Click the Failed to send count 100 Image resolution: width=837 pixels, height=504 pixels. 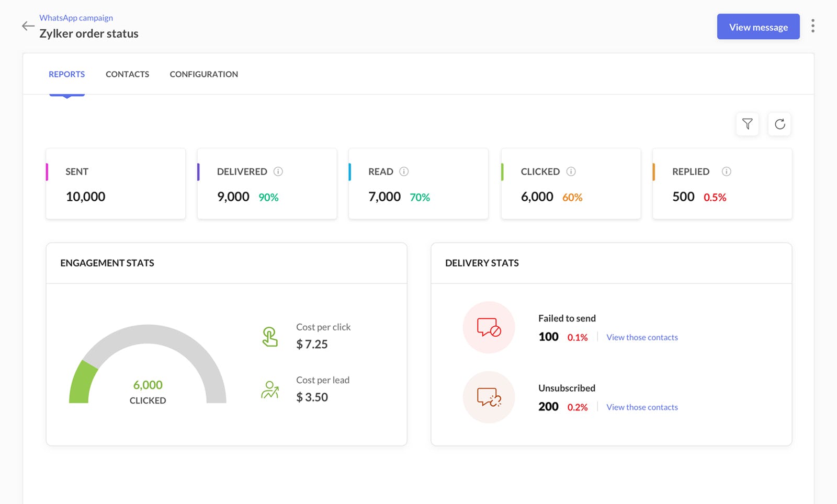click(x=548, y=337)
